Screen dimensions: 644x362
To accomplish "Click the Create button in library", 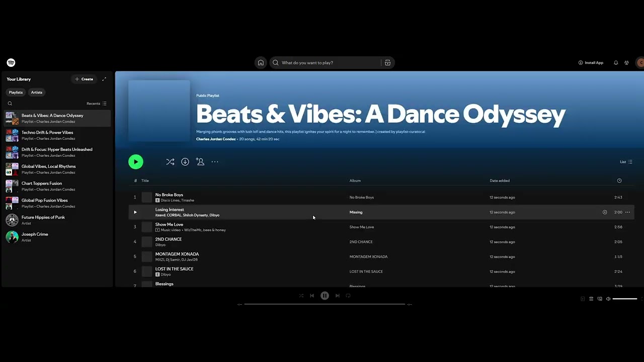I will [x=84, y=79].
